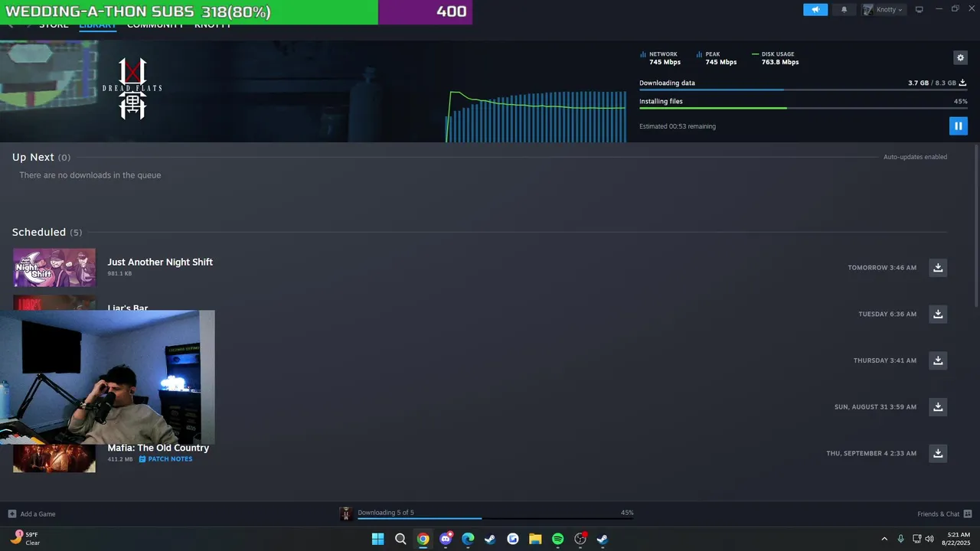Click the Installing files progress bar
The width and height of the screenshot is (980, 551).
click(x=803, y=108)
